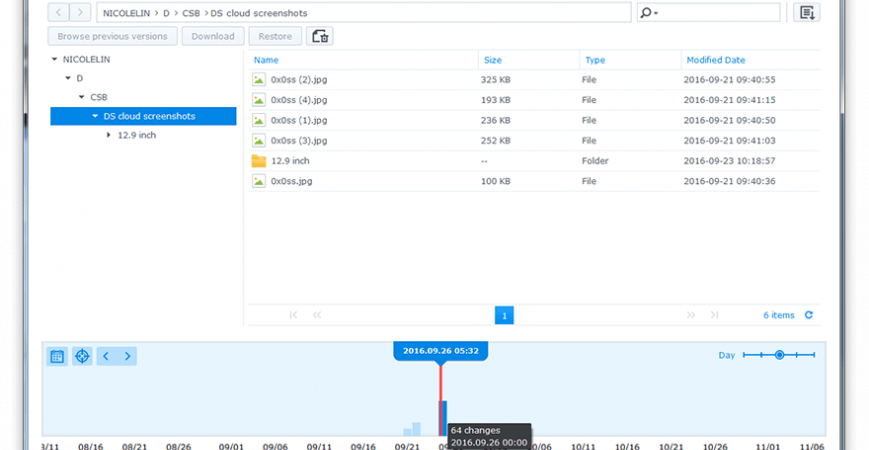Sort by Modified Date column header
The image size is (869, 450).
[x=715, y=60]
